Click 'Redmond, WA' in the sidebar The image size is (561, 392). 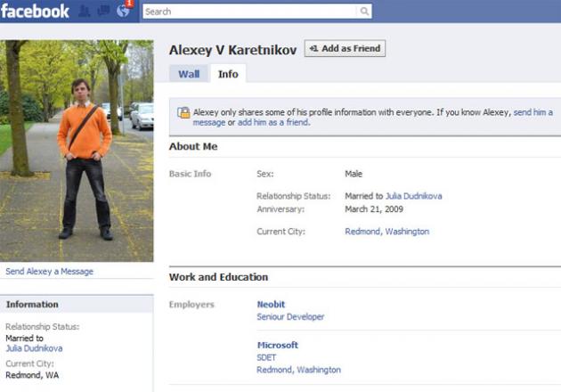pyautogui.click(x=32, y=375)
